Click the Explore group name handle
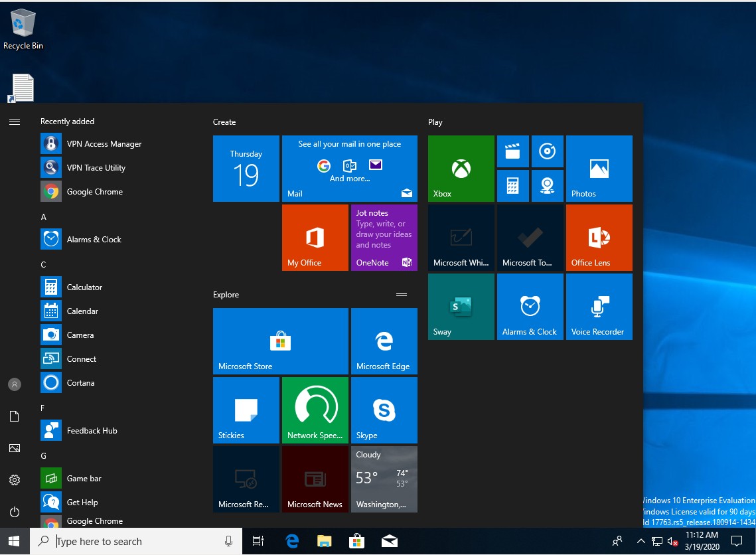The image size is (756, 555). pyautogui.click(x=402, y=295)
